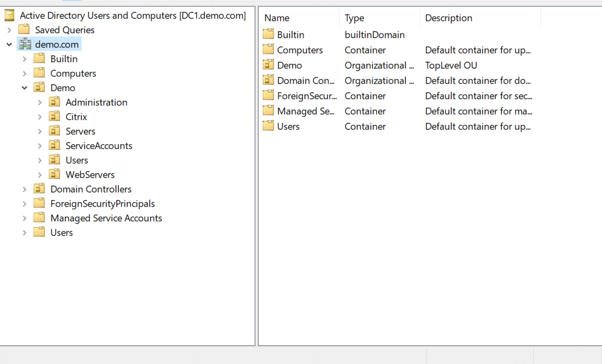The height and width of the screenshot is (364, 602).
Task: Click the WebServers OU icon
Action: [x=55, y=174]
